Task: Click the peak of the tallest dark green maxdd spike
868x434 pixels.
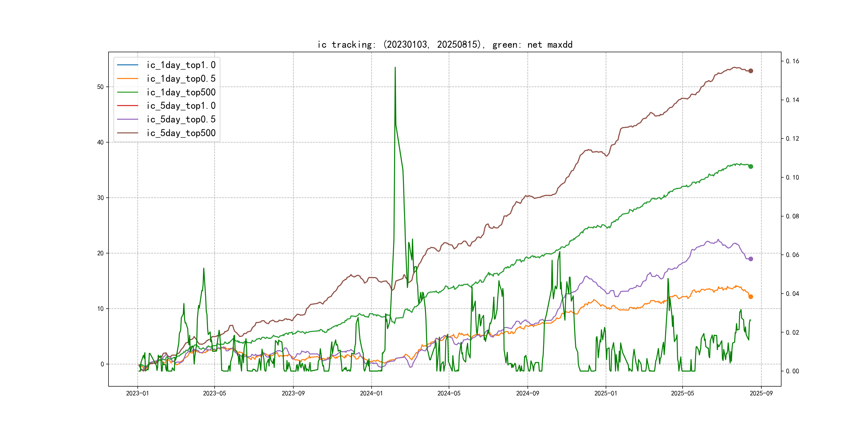Action: coord(395,68)
